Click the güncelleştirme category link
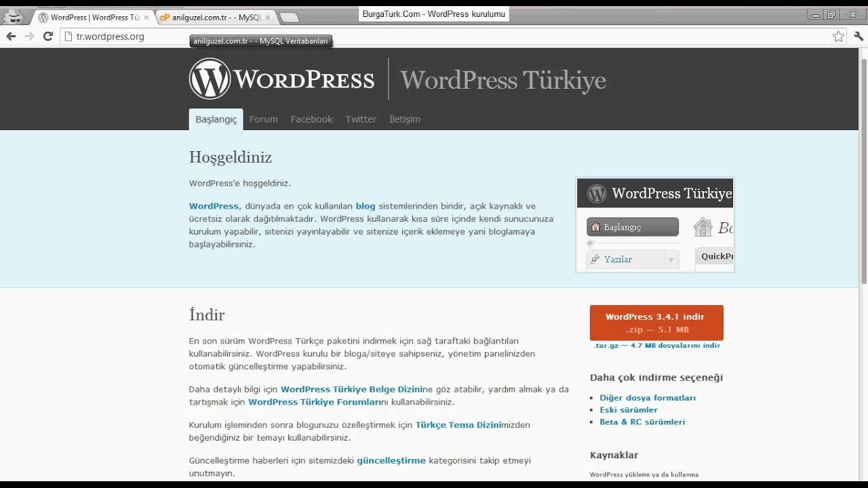This screenshot has height=488, width=868. pyautogui.click(x=391, y=460)
